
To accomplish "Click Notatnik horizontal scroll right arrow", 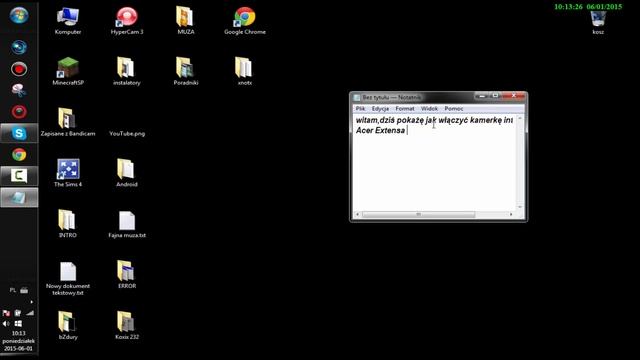I will click(511, 214).
